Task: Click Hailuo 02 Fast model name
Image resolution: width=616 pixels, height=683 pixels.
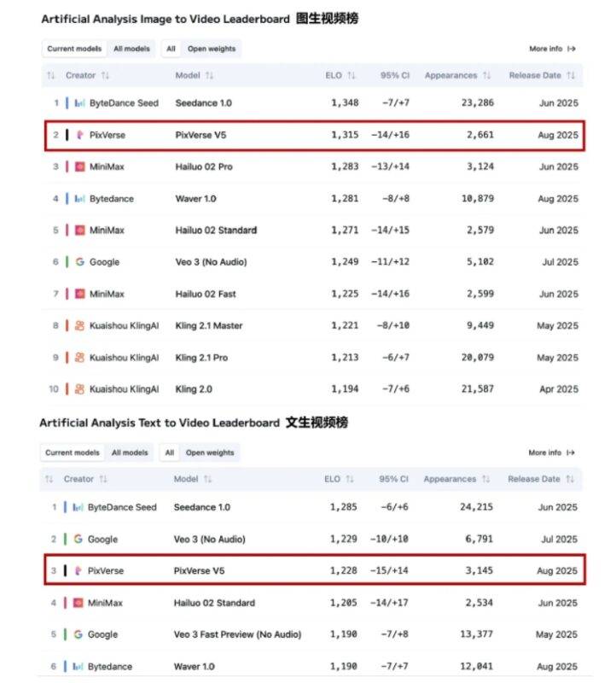Action: pyautogui.click(x=206, y=294)
